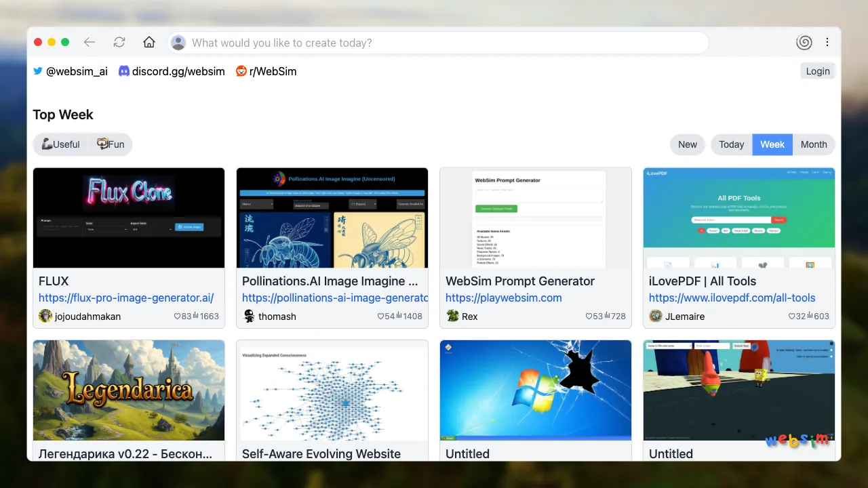Follow the flux-pro-image-generator.ai link
Viewport: 868px width, 488px height.
click(126, 298)
